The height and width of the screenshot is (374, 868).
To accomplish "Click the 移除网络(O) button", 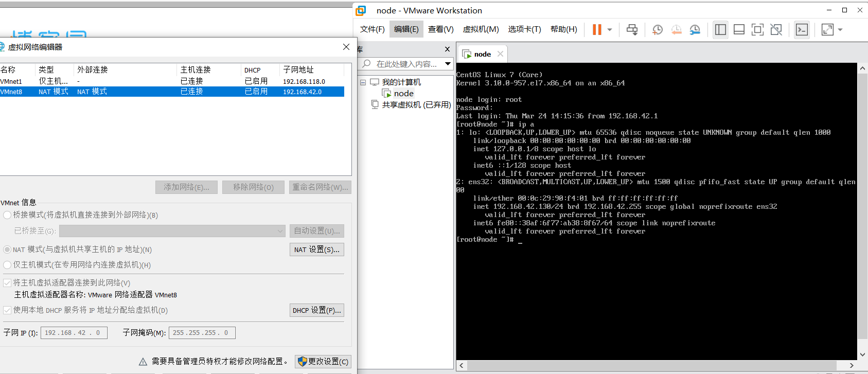I will 253,187.
